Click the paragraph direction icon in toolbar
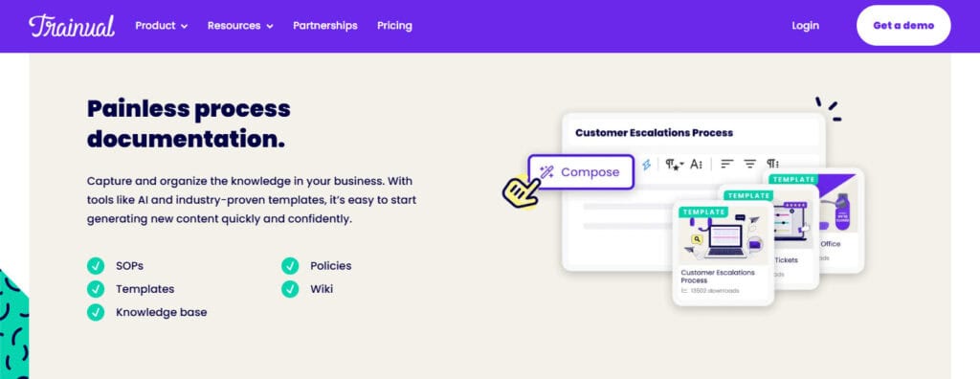This screenshot has height=379, width=980. point(772,164)
